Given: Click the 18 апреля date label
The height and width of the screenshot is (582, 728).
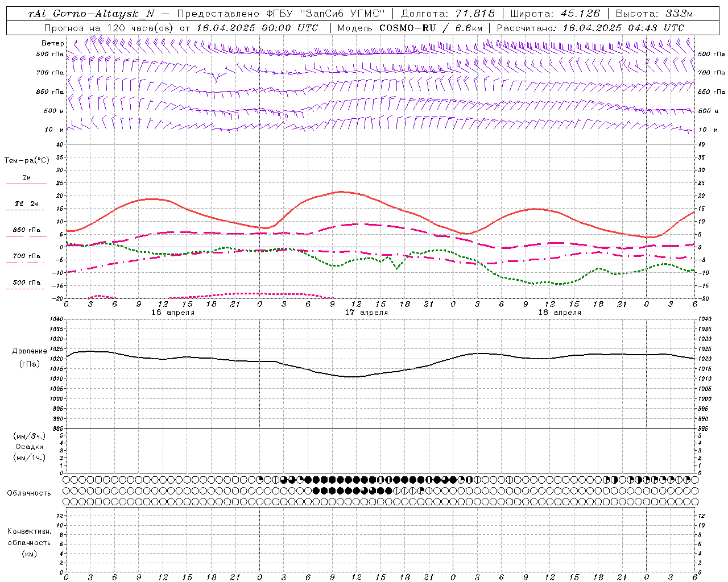Looking at the screenshot, I should click(x=560, y=313).
